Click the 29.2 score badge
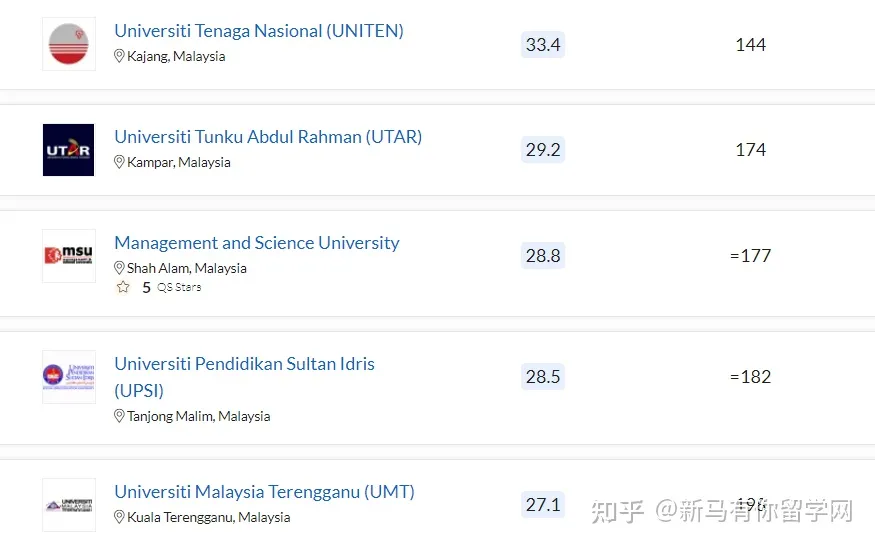This screenshot has width=875, height=545. (x=543, y=150)
